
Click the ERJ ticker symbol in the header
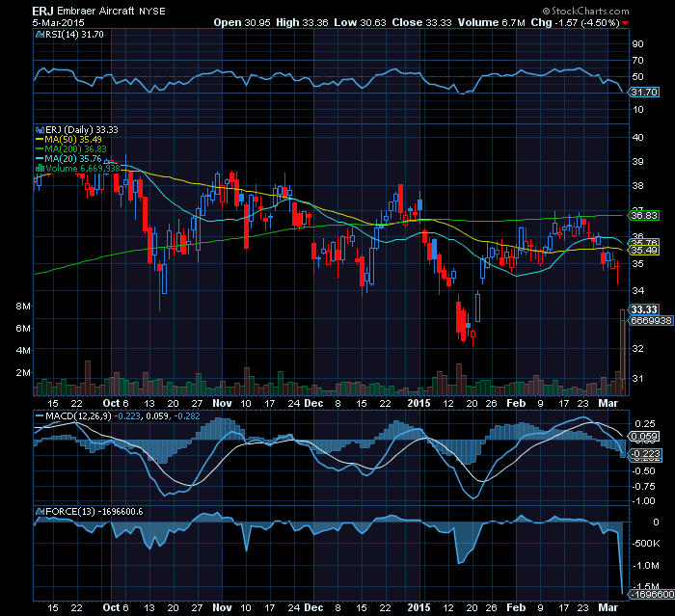coord(42,11)
